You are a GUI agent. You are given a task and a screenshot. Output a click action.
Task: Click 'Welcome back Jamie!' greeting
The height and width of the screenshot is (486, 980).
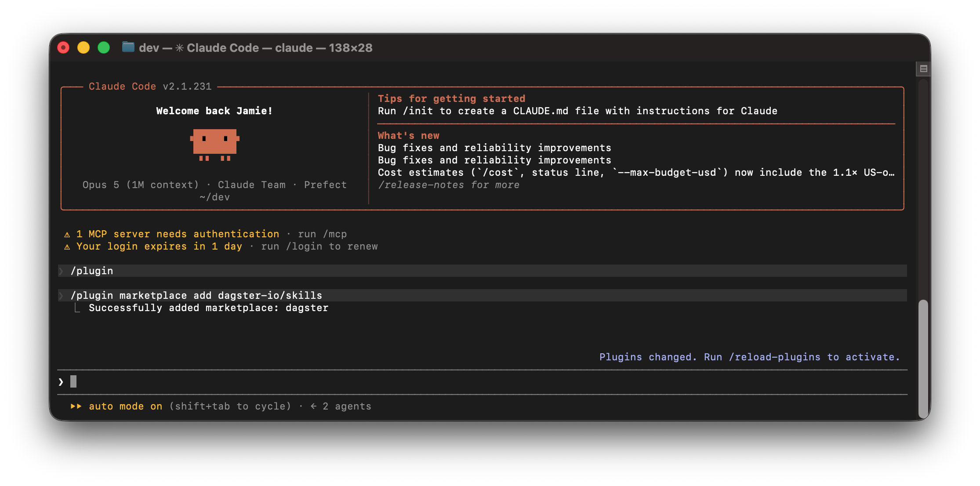[x=214, y=111]
